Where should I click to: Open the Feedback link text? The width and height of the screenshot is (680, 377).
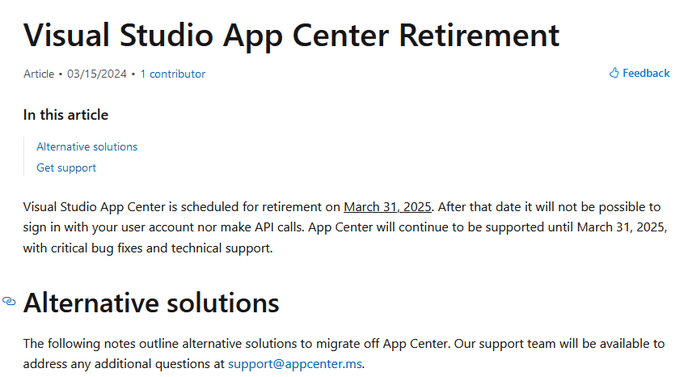tap(646, 73)
